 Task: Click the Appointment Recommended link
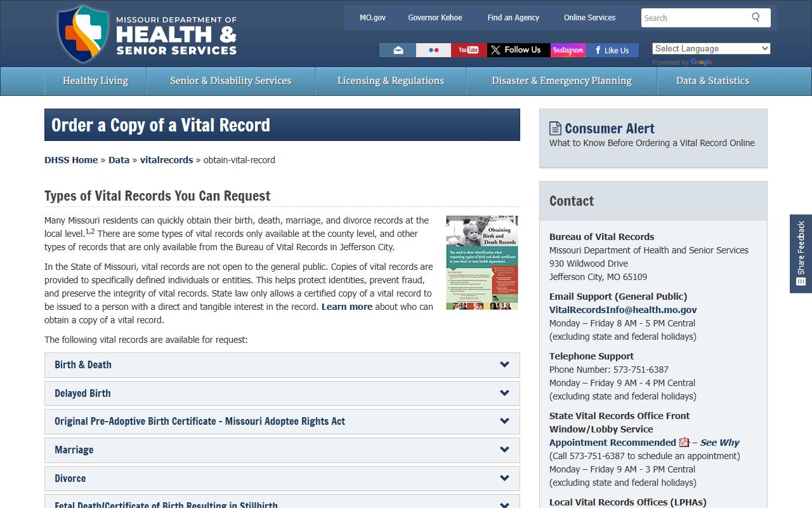613,443
